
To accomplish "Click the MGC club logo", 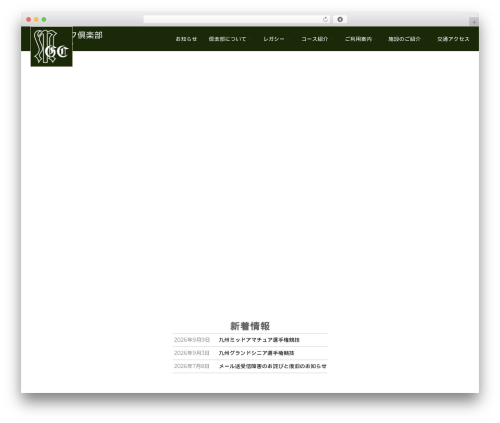I will (x=52, y=47).
